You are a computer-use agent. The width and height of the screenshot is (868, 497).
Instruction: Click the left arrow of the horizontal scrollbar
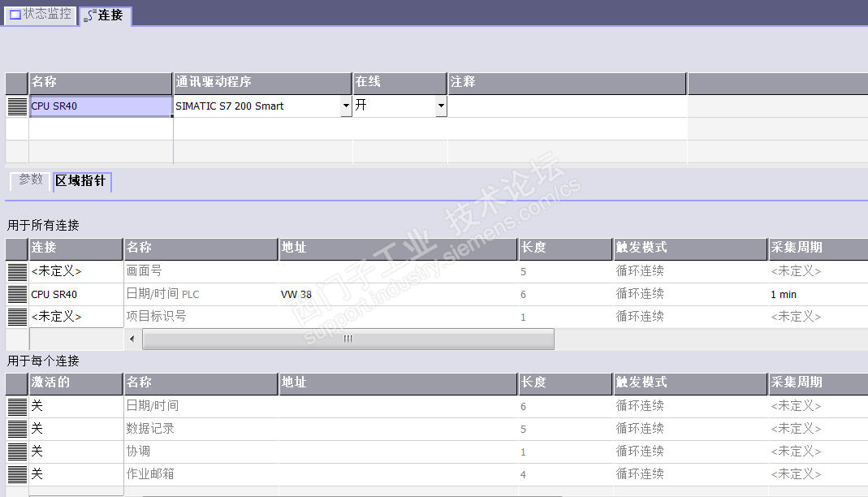click(132, 339)
